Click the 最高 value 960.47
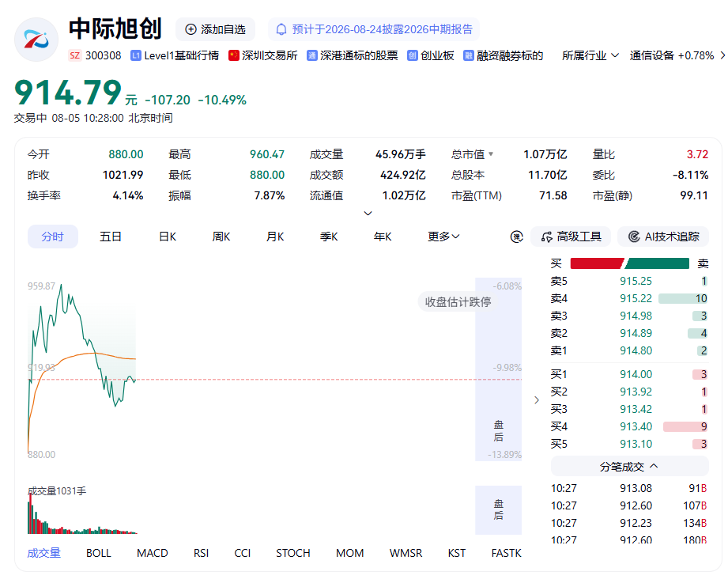This screenshot has width=728, height=583. point(267,154)
